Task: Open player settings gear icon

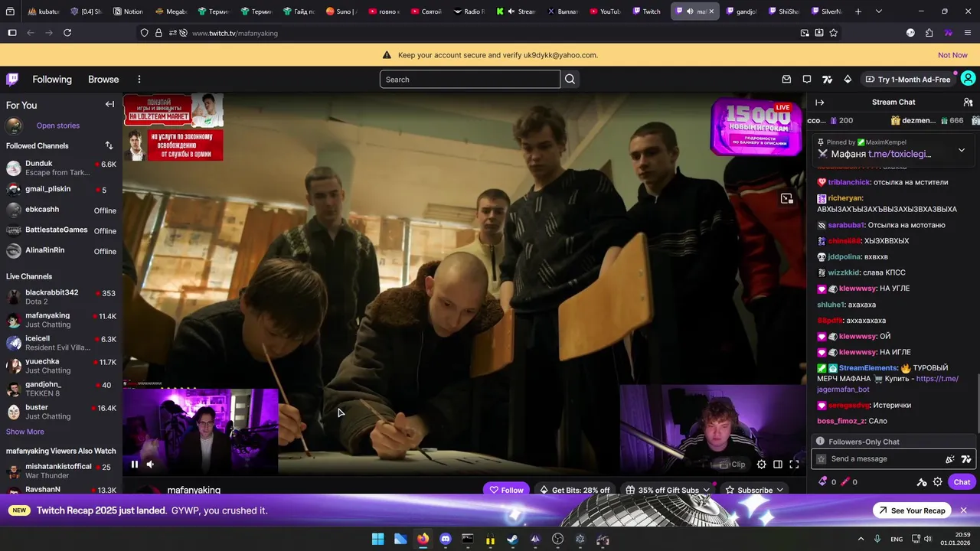Action: pyautogui.click(x=761, y=464)
